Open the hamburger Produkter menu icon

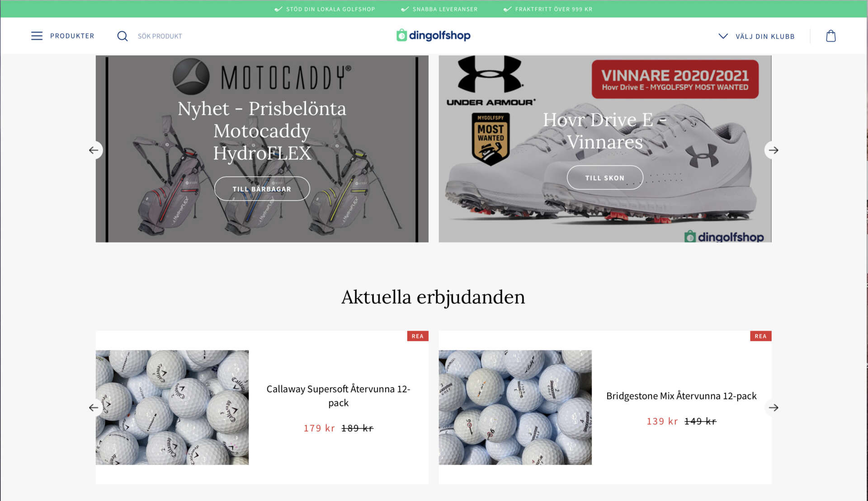tap(37, 36)
